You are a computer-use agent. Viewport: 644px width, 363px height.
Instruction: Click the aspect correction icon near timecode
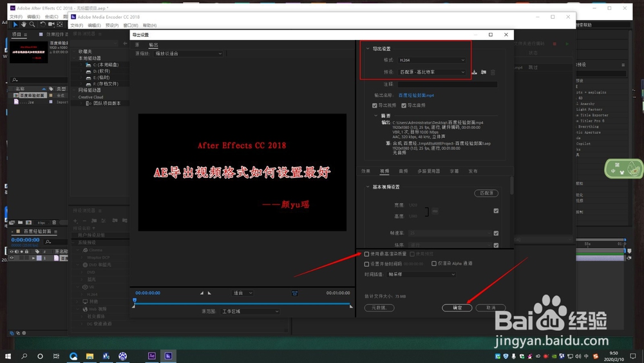(x=294, y=293)
